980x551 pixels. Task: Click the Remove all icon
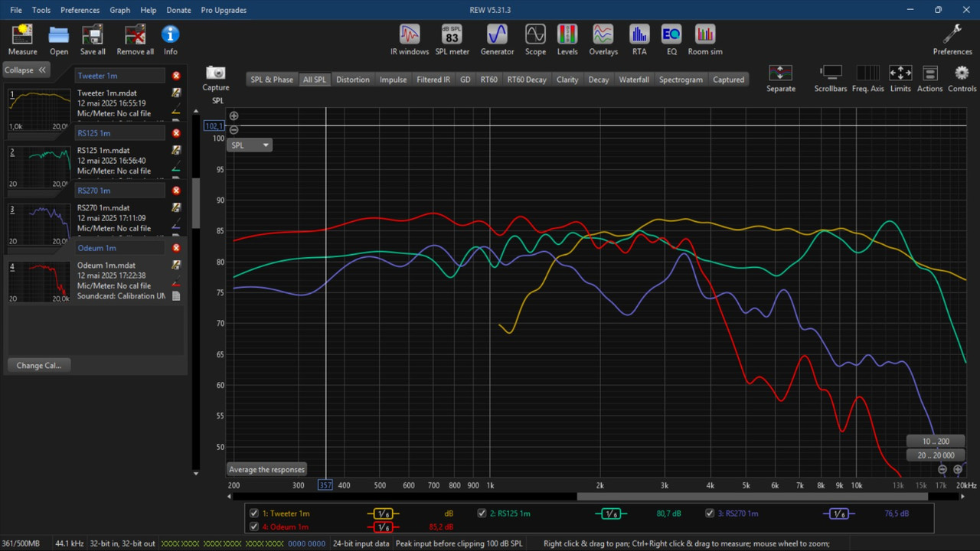click(x=135, y=34)
